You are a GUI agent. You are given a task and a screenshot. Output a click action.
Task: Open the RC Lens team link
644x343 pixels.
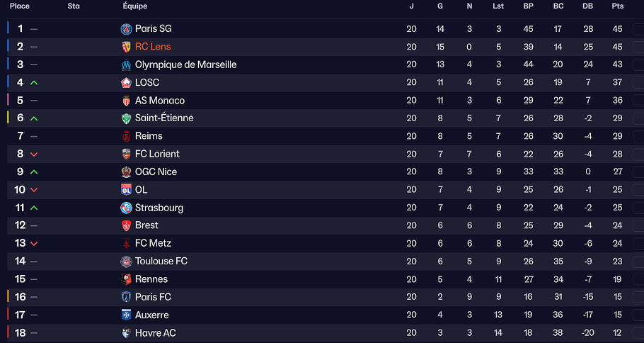point(153,47)
